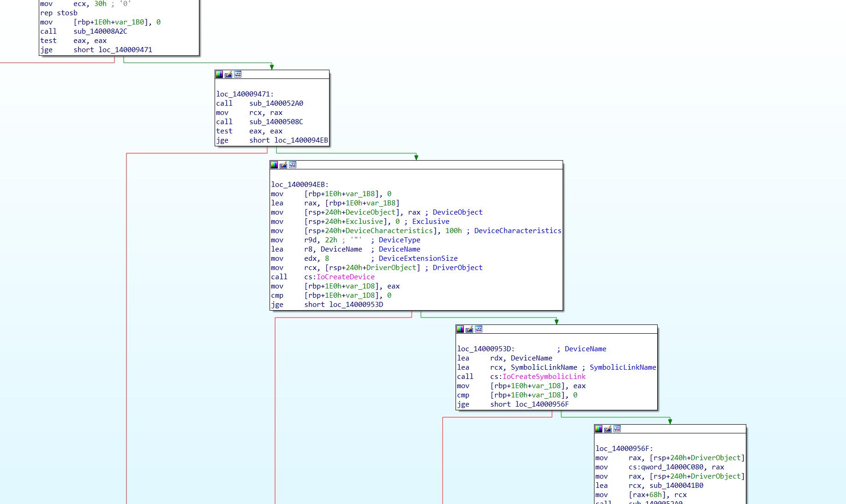
Task: Click edit icon on loc_140009471 node
Action: 228,74
